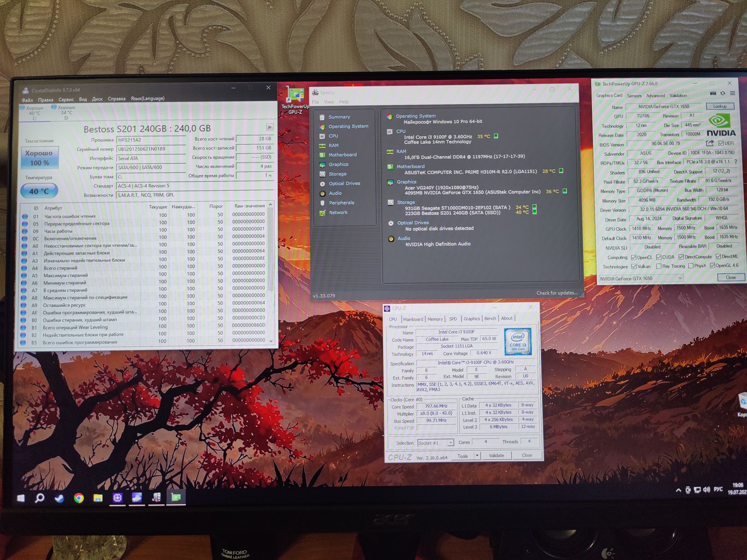Click the GPU-Z screenshot camera icon
The width and height of the screenshot is (747, 560).
coord(713,93)
